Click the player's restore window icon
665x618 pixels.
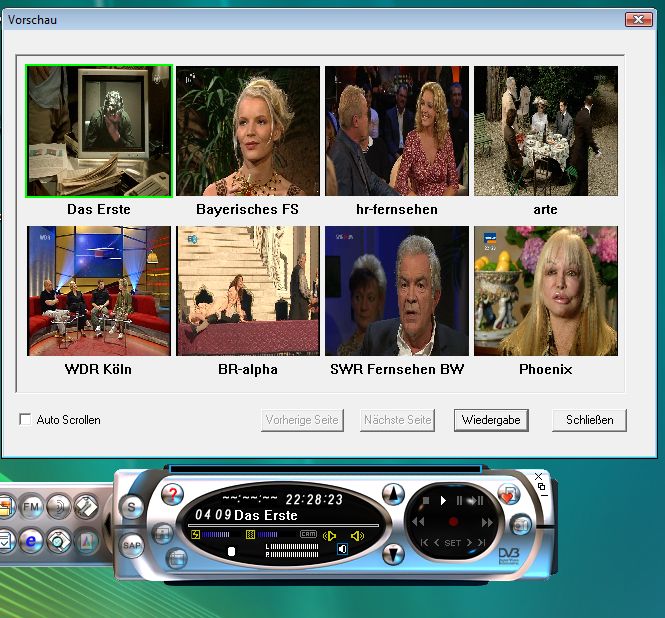click(x=541, y=487)
